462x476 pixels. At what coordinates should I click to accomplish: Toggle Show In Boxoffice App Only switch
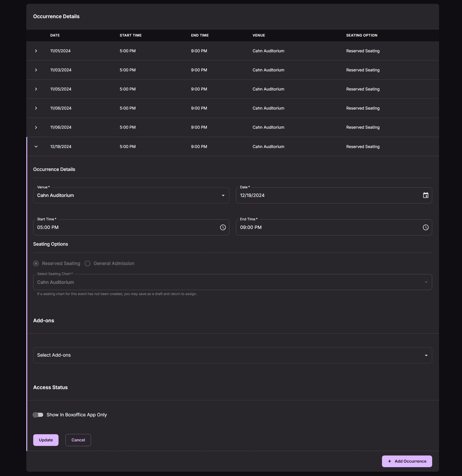[x=38, y=415]
